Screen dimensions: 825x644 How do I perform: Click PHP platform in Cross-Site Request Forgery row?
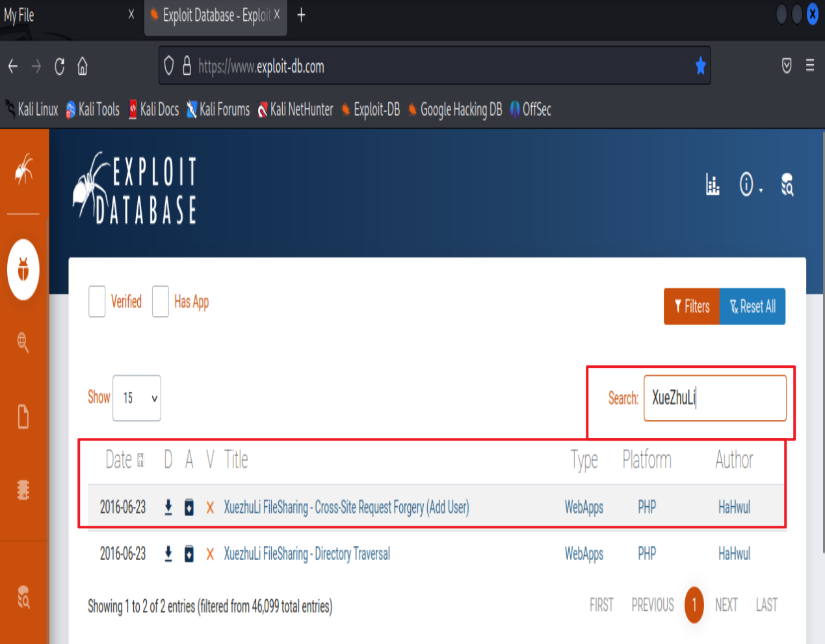click(647, 507)
